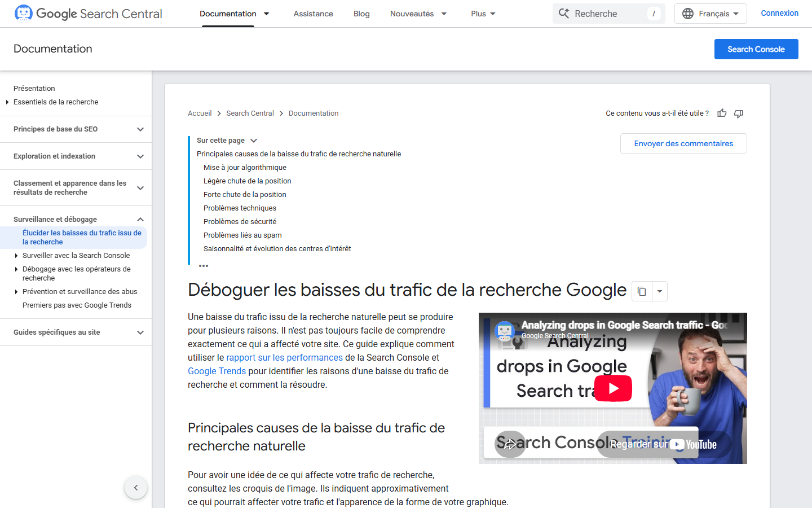Image resolution: width=812 pixels, height=508 pixels.
Task: Open the Documentation dropdown arrow
Action: (x=267, y=14)
